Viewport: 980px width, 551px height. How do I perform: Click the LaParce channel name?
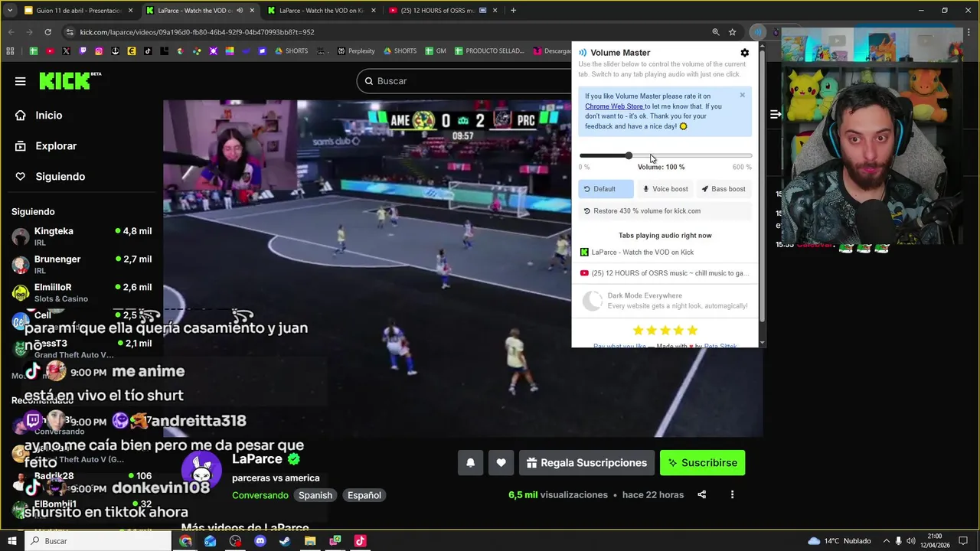(257, 459)
